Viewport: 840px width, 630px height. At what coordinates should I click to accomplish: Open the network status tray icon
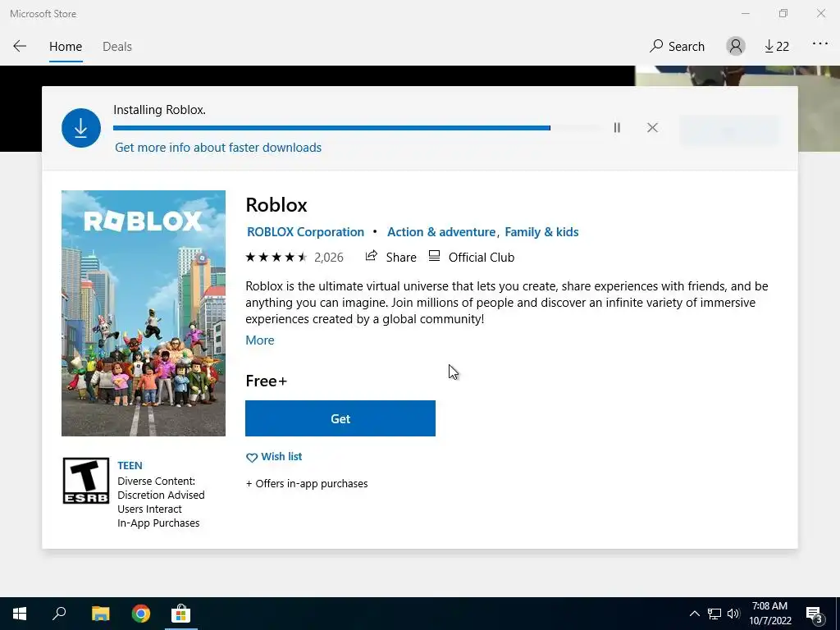714,614
